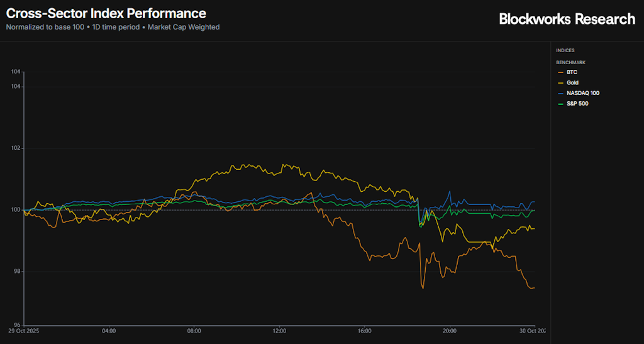
Task: Click the orange BTC legend line swatch
Action: 560,72
